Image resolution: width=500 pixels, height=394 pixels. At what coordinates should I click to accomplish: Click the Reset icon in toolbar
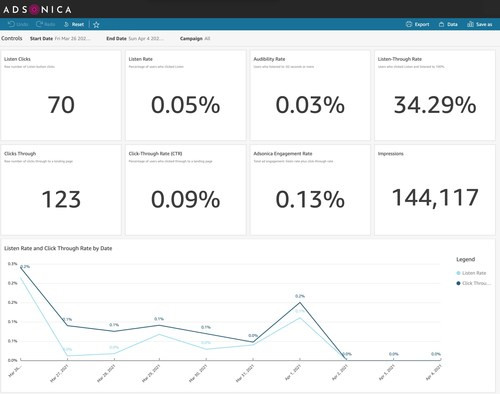click(66, 24)
